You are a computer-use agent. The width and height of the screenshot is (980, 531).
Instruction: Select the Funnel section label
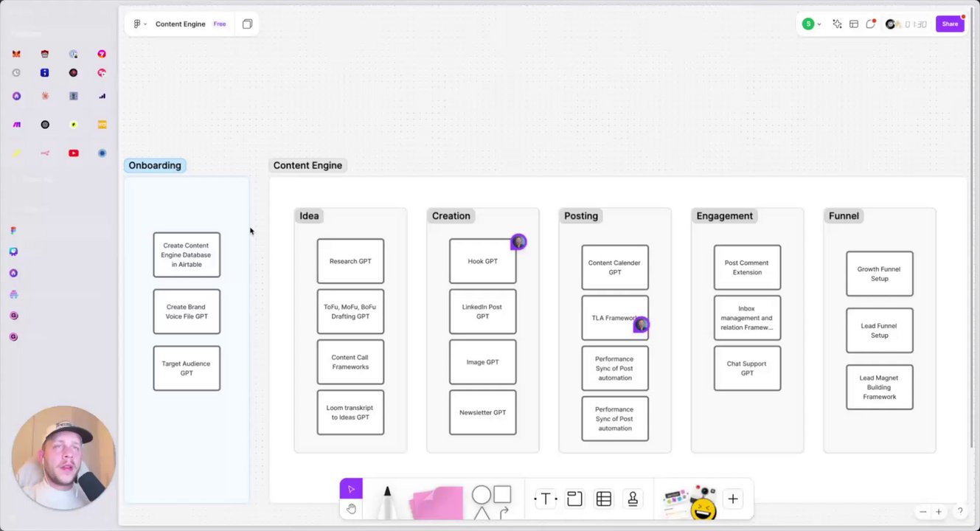coord(844,215)
